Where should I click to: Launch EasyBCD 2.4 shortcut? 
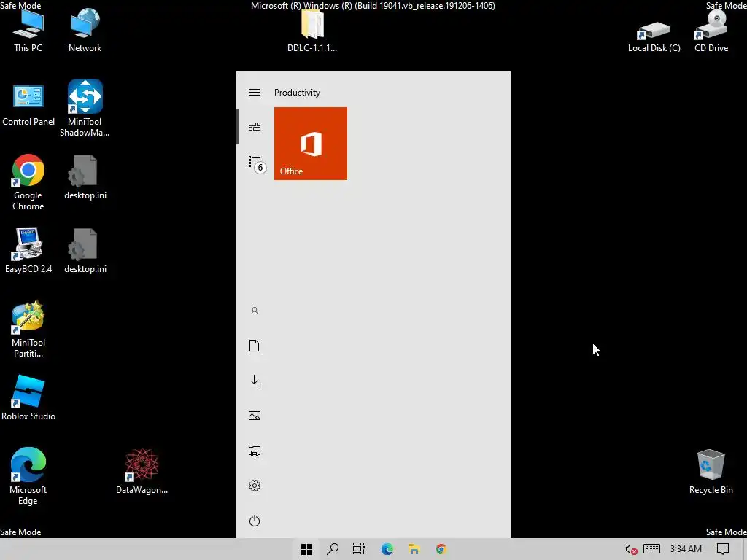click(x=28, y=251)
